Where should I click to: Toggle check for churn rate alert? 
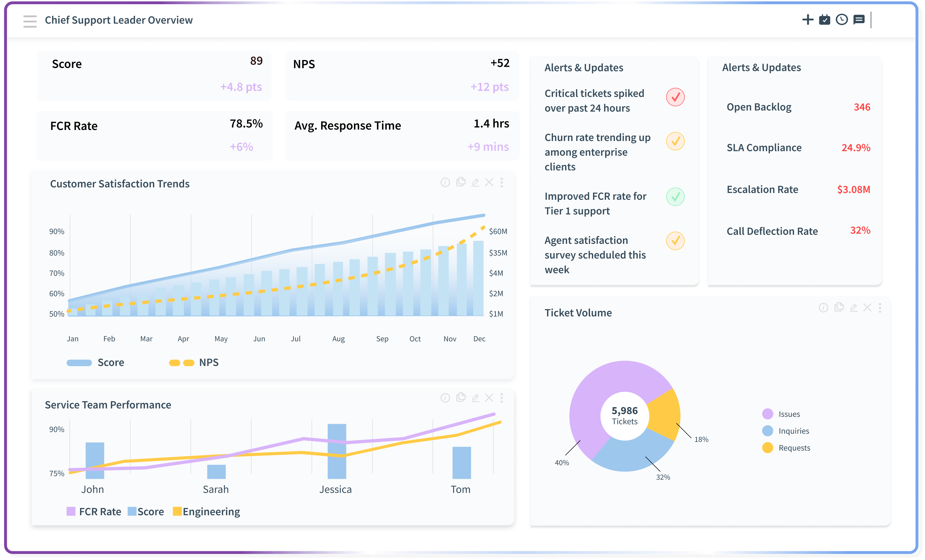(x=675, y=141)
